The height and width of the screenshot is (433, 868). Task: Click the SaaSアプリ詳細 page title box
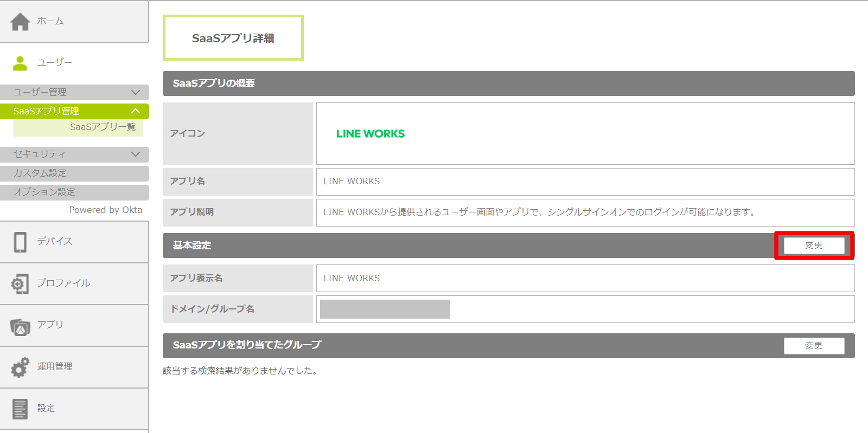pos(233,38)
